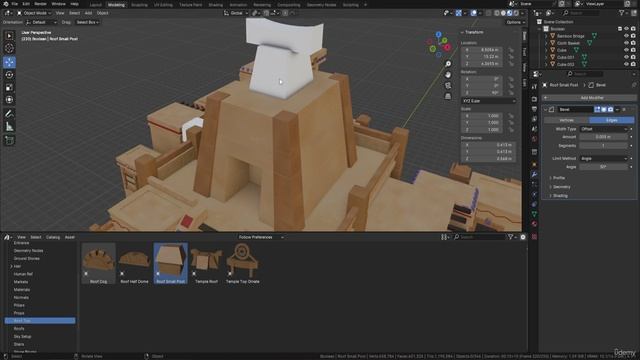Click the outliner filter funnel icon
640x360 pixels.
pos(622,13)
